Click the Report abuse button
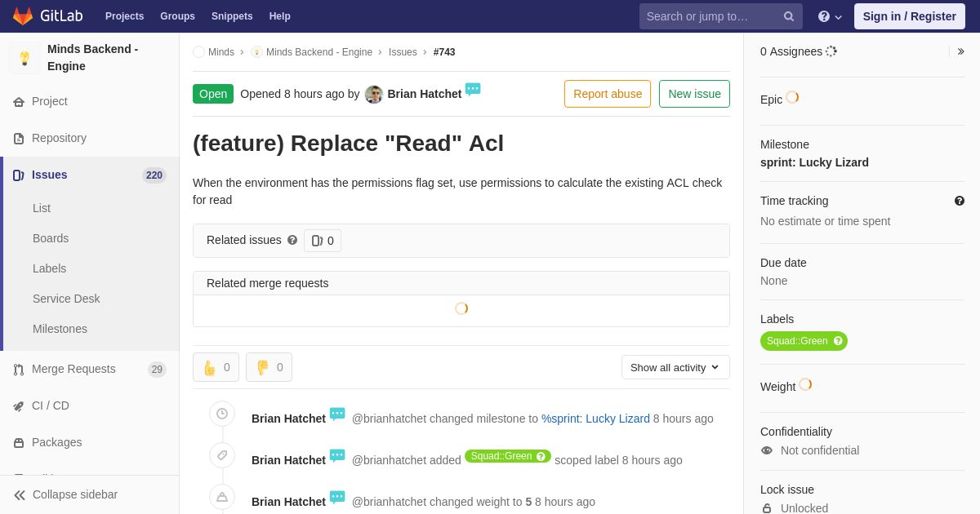The image size is (980, 514). 608,94
